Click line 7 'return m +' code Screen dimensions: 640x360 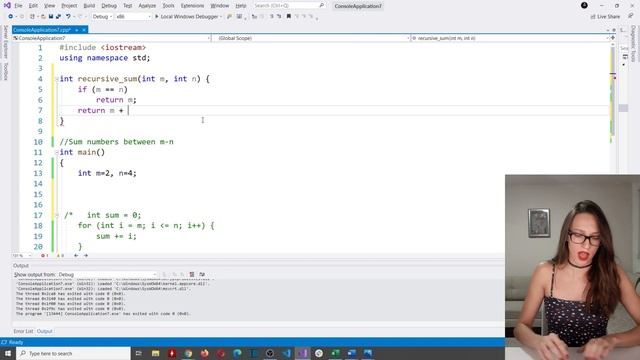click(x=100, y=110)
